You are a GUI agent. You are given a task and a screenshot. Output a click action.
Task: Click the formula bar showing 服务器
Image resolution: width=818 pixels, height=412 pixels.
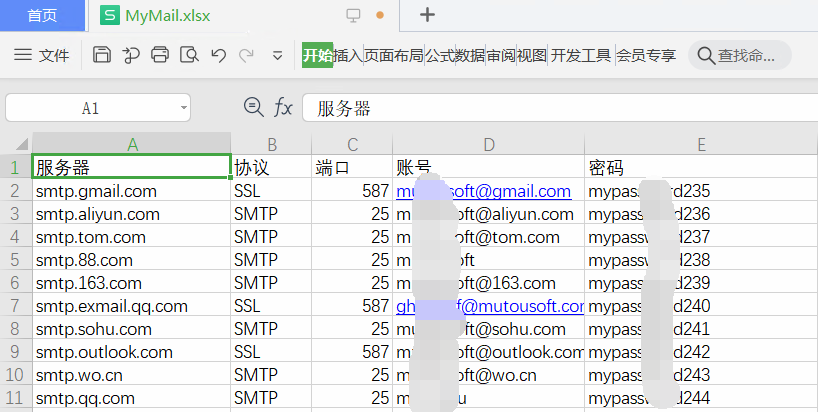pyautogui.click(x=560, y=108)
